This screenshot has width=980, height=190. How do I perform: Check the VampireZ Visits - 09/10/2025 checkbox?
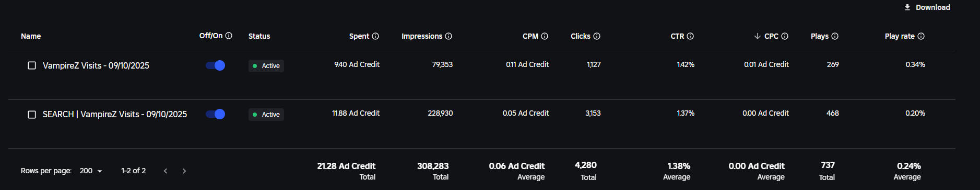[x=32, y=65]
